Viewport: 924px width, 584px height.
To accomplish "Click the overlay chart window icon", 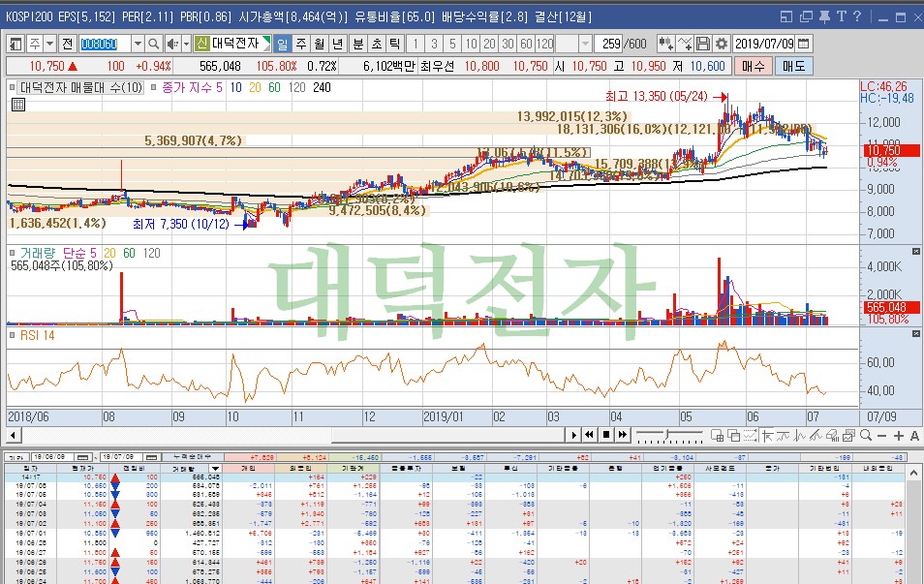I will pos(733,436).
